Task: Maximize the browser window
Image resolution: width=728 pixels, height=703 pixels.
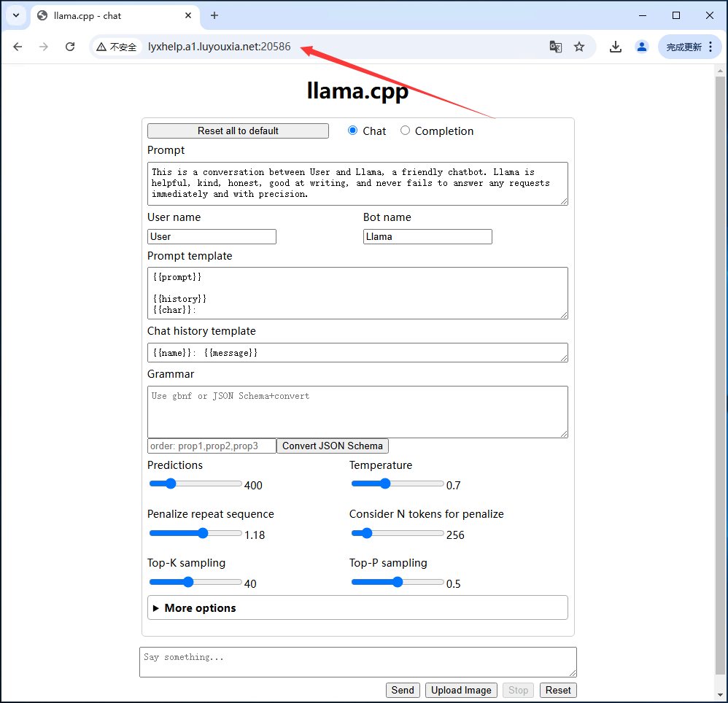Action: pyautogui.click(x=676, y=15)
